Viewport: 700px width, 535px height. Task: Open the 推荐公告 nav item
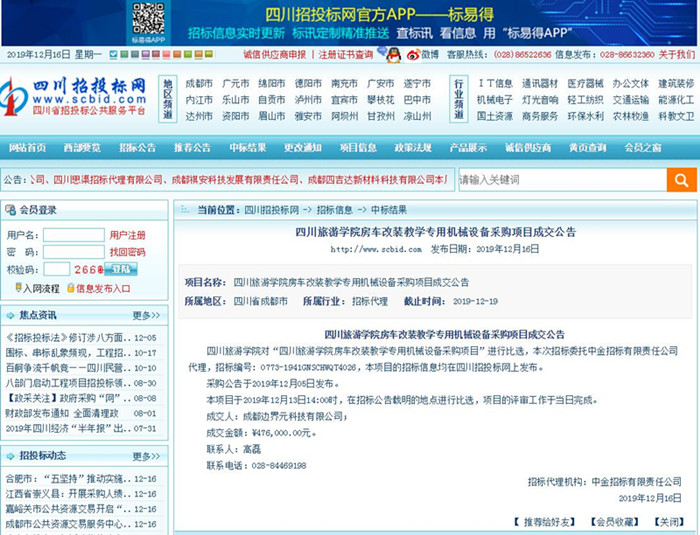point(192,148)
